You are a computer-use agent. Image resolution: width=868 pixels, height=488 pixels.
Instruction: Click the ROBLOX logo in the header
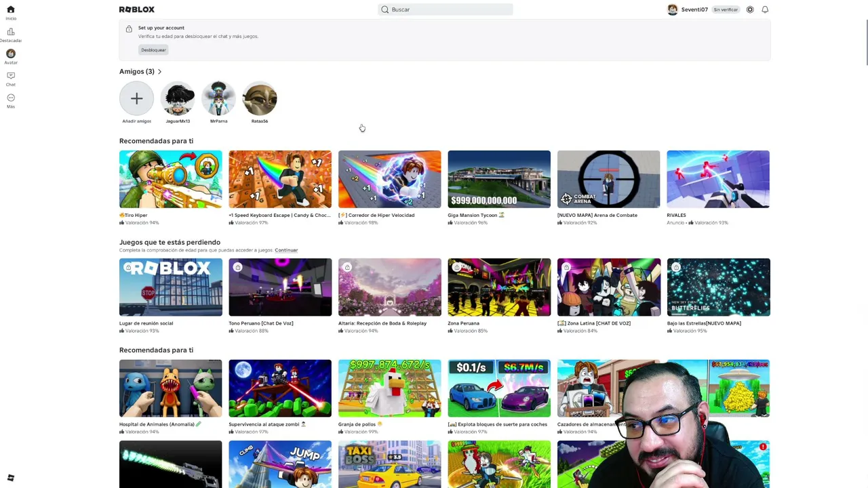[x=137, y=9]
